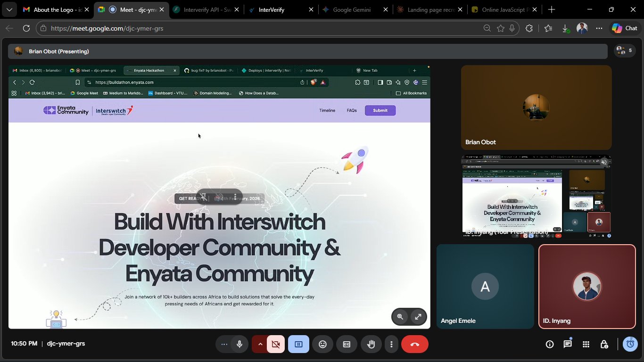
Task: Open the tab actions menu chevron
Action: [x=9, y=9]
